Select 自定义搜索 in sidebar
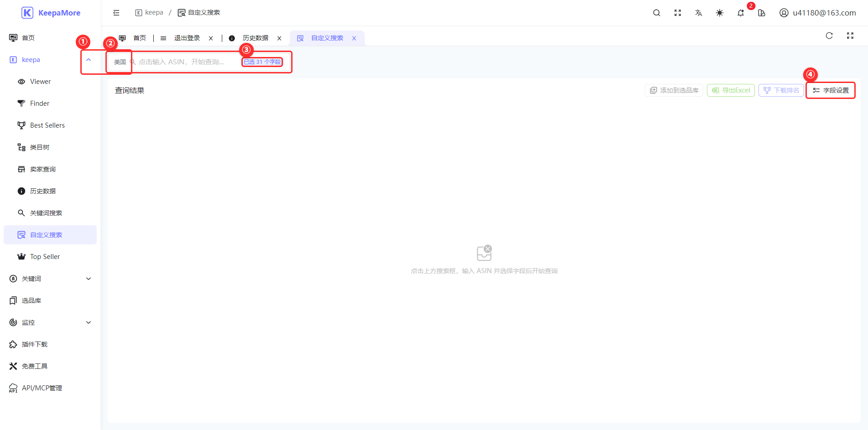Image resolution: width=868 pixels, height=430 pixels. point(50,235)
